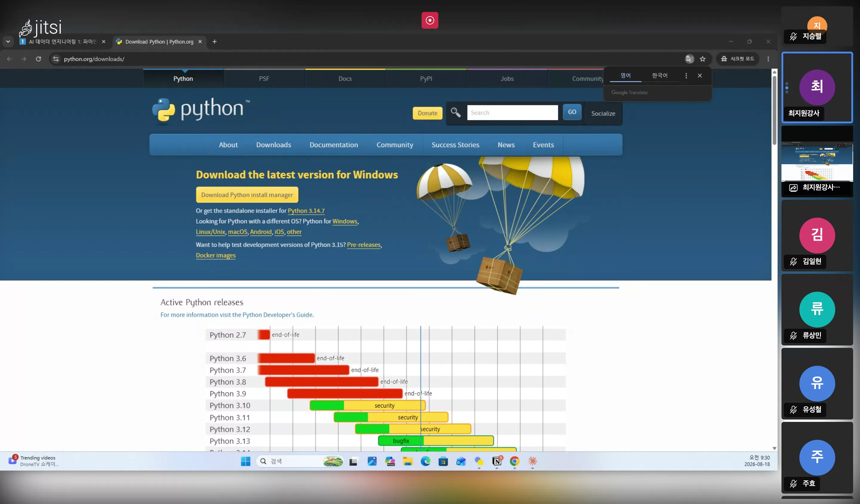
Task: Open File Explorer from the taskbar
Action: pyautogui.click(x=408, y=462)
